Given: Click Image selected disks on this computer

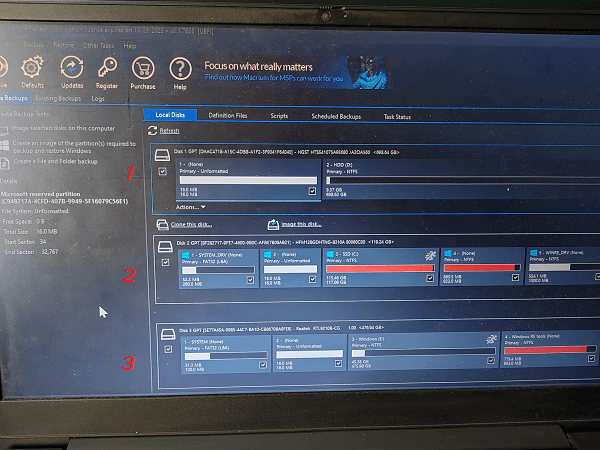Looking at the screenshot, I should tap(63, 129).
